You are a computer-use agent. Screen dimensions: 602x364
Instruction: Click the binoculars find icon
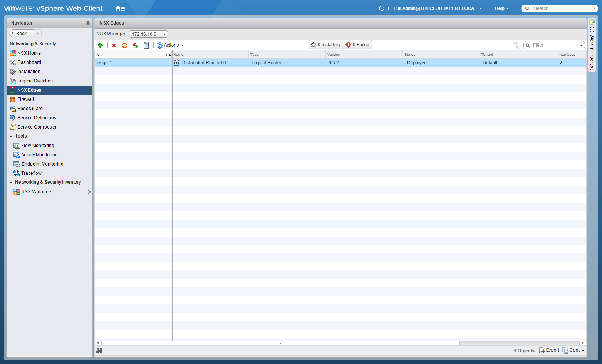pyautogui.click(x=99, y=351)
